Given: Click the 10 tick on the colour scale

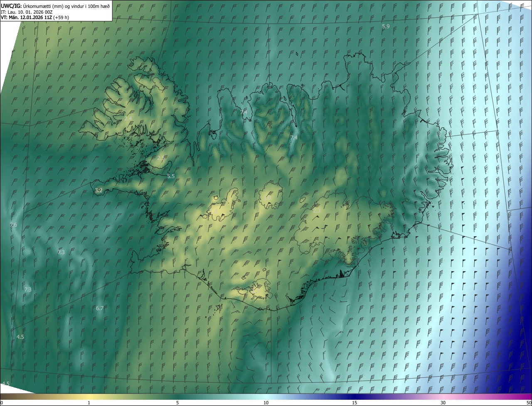Looking at the screenshot, I should coord(266,403).
